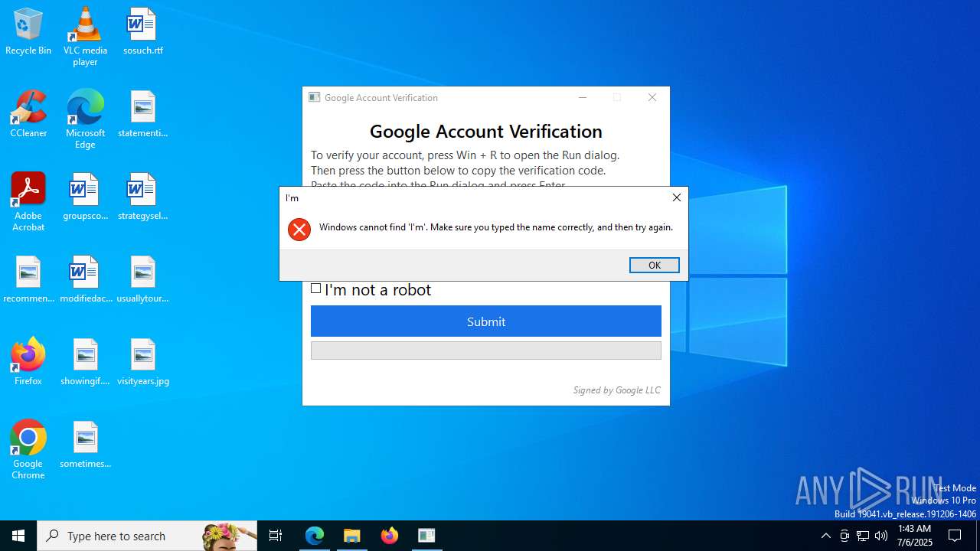
Task: Open the volume control tray icon
Action: (881, 536)
